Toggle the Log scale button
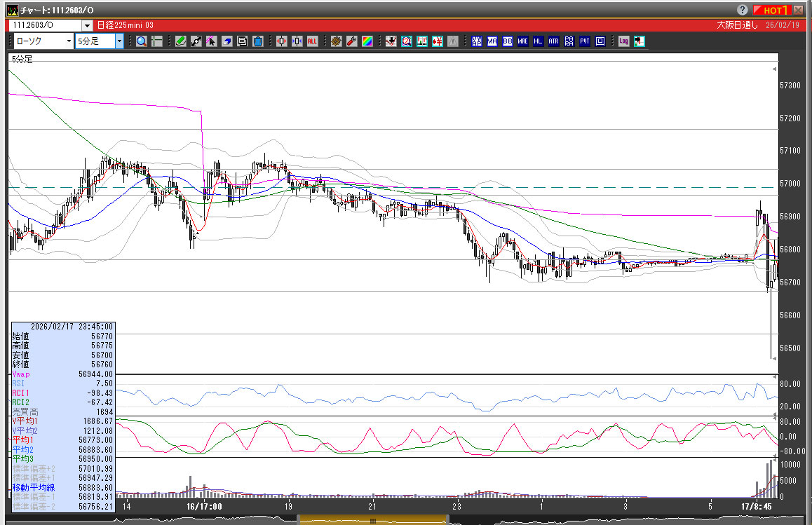The width and height of the screenshot is (812, 525). [623, 41]
